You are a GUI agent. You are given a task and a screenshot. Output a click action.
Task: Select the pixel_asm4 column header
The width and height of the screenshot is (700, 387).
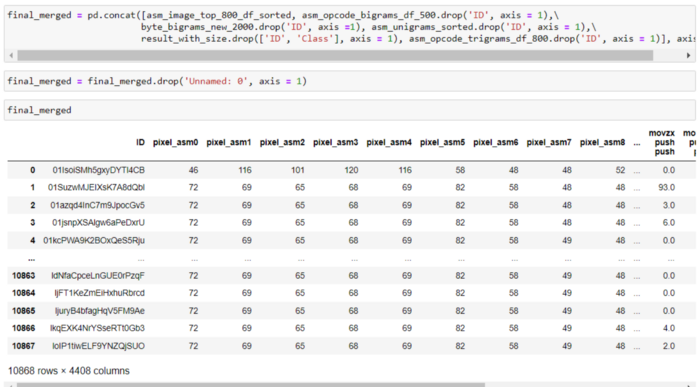click(x=389, y=142)
